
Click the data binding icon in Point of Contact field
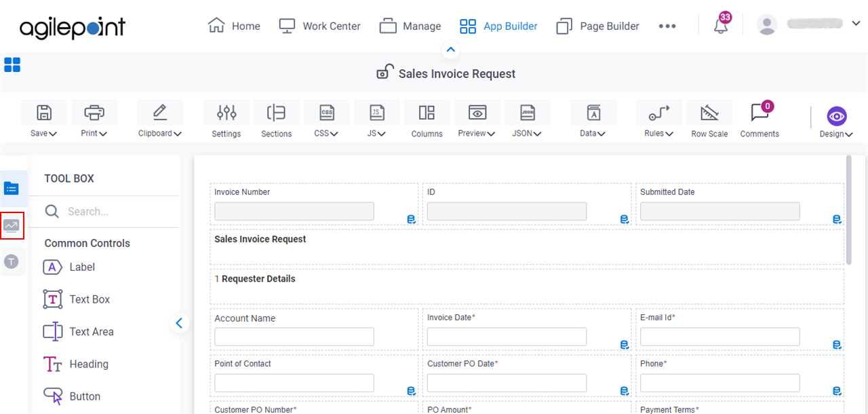tap(412, 390)
